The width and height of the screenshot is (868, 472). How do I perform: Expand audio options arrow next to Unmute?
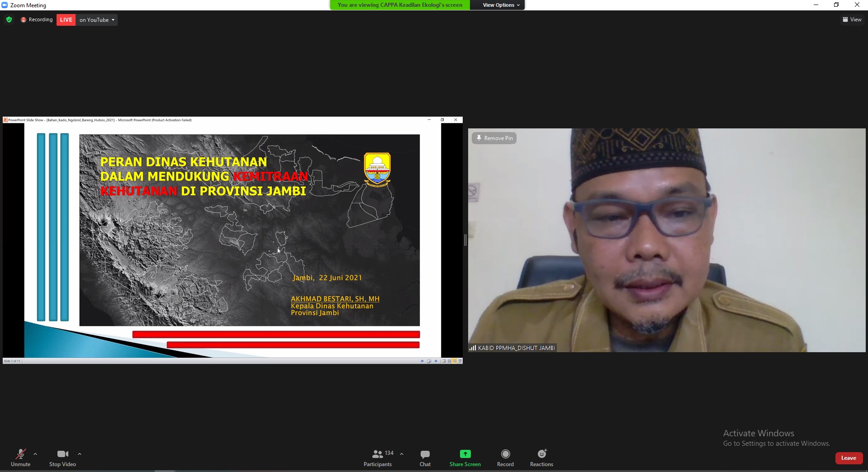tap(35, 454)
